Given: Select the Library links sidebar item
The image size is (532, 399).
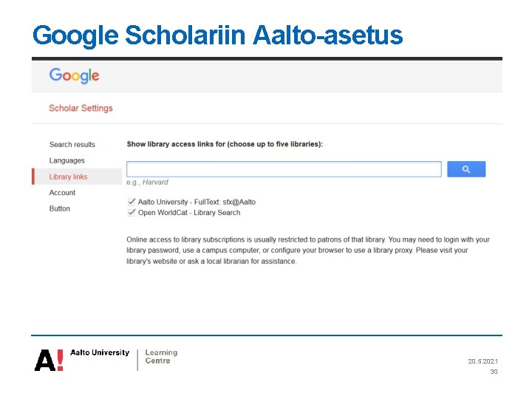Looking at the screenshot, I should pyautogui.click(x=68, y=177).
